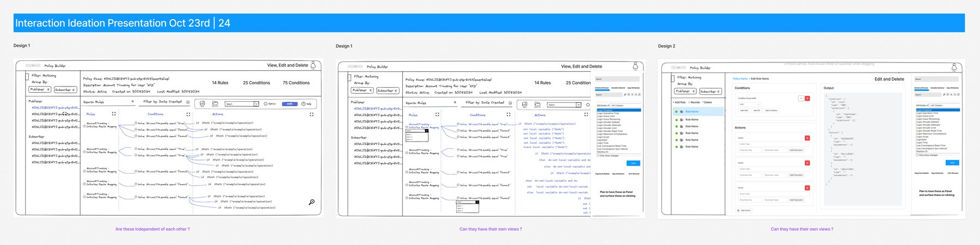Click '14 Rules' in first Design 1 frame
Screen dimensions: 980x245
coord(220,83)
